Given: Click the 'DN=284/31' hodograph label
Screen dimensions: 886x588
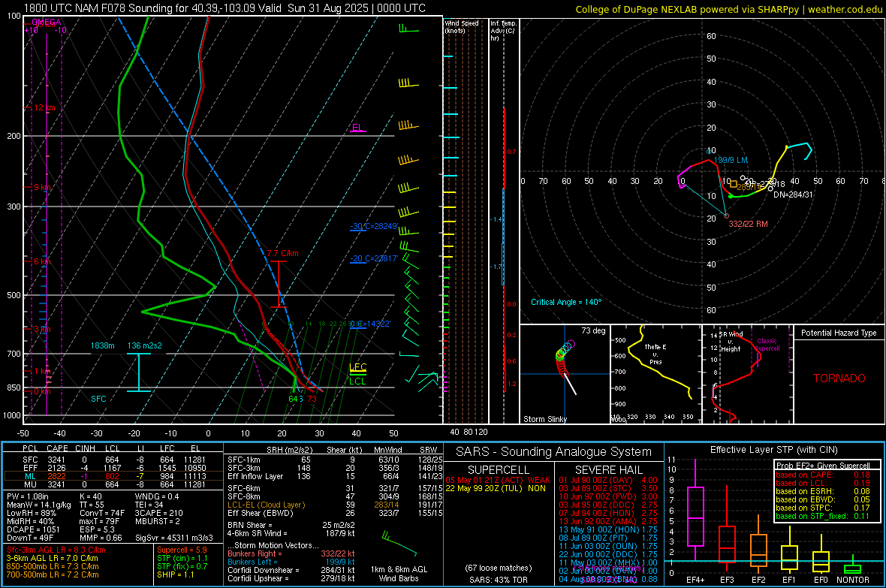Looking at the screenshot, I should [794, 194].
